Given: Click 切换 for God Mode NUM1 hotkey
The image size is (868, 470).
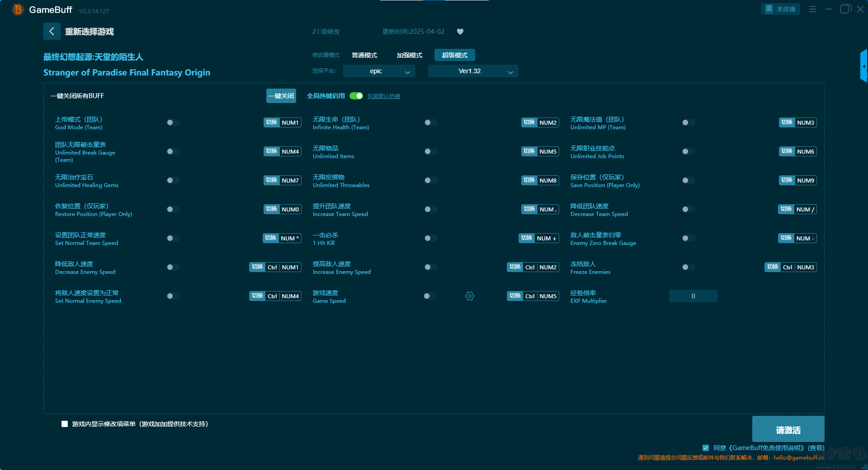Looking at the screenshot, I should pyautogui.click(x=271, y=122).
